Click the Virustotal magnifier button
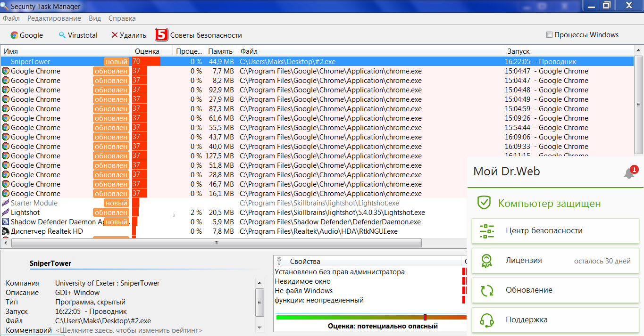 pos(78,35)
